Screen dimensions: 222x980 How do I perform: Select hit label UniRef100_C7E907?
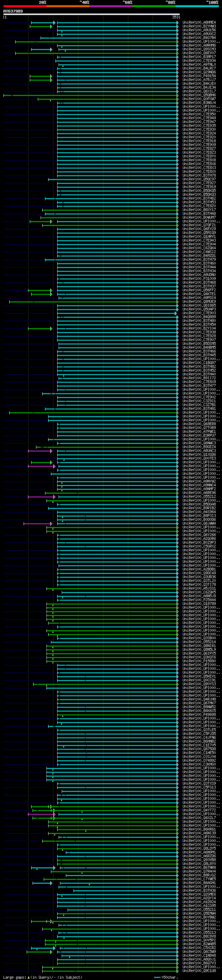point(199,340)
